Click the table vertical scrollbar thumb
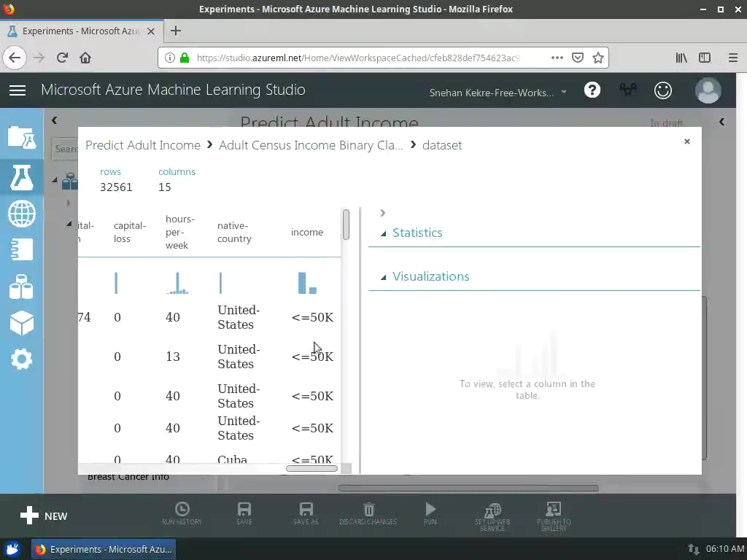 tap(346, 225)
